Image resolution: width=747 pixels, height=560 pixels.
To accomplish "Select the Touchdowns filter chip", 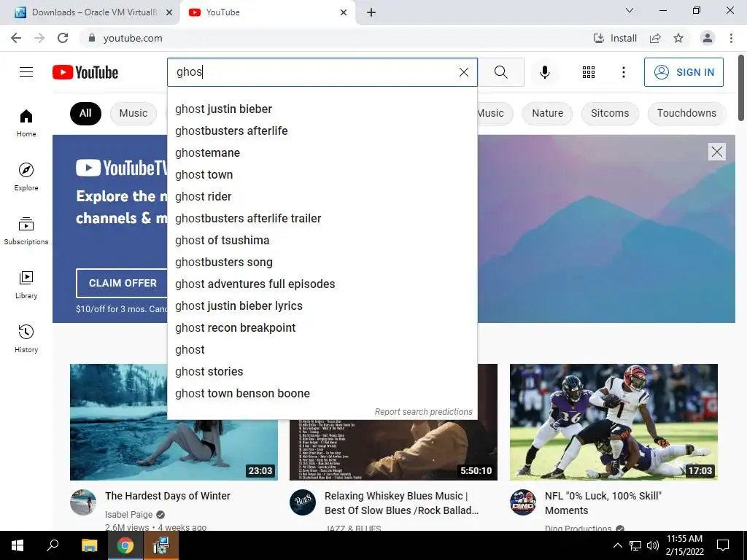I will (x=686, y=113).
